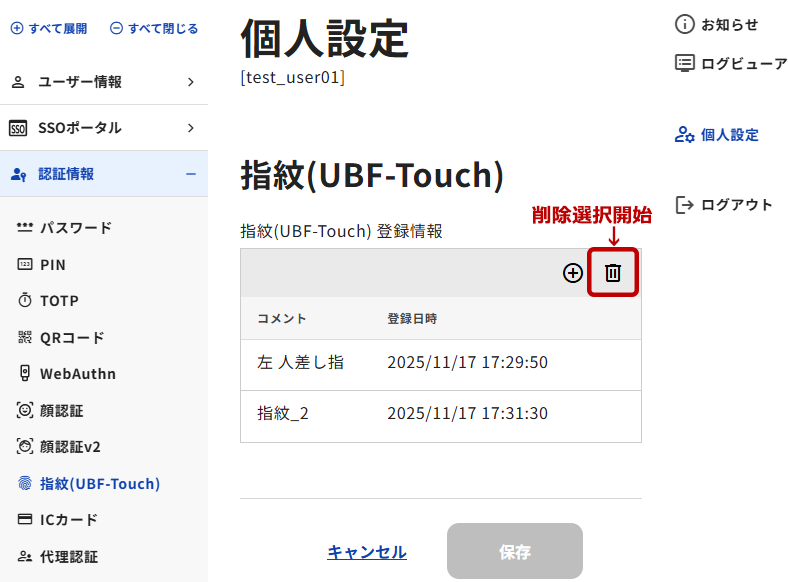Select the QRコード sidebar item
The height and width of the screenshot is (582, 788).
71,338
